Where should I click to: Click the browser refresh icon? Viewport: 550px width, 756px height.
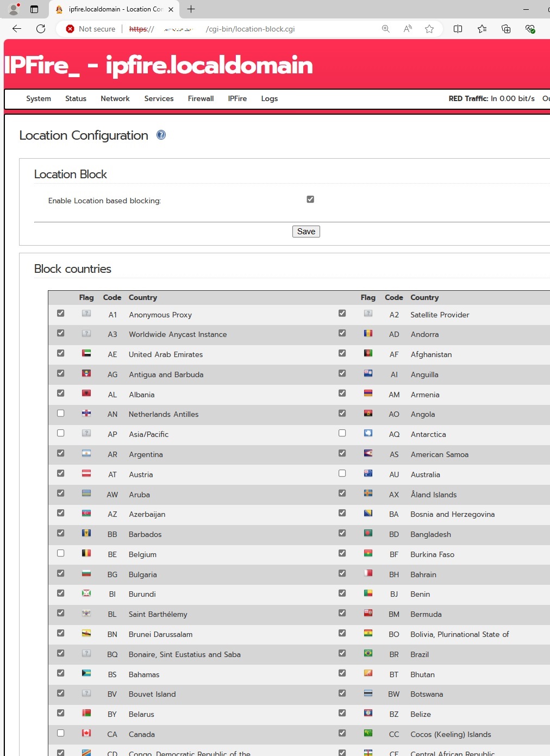[x=41, y=29]
